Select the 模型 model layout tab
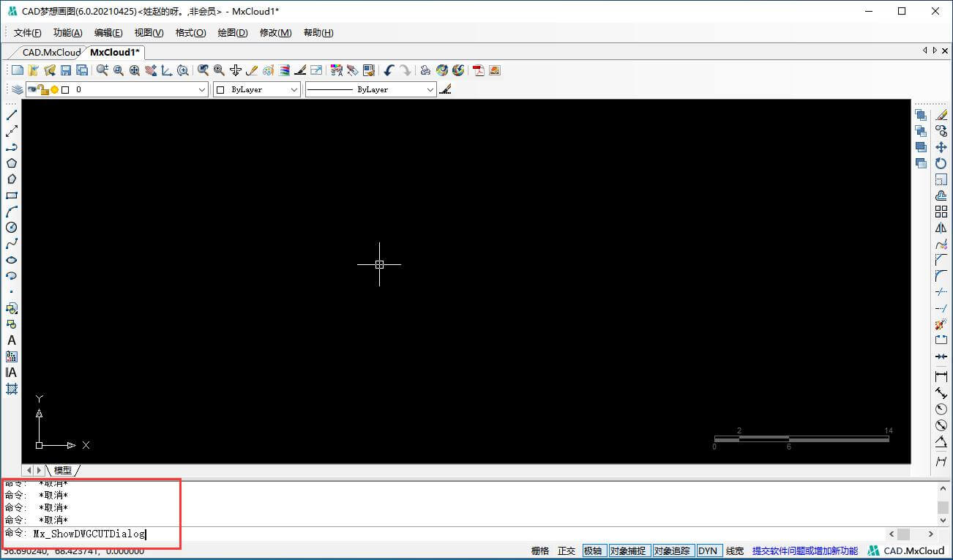The width and height of the screenshot is (953, 560). 63,470
